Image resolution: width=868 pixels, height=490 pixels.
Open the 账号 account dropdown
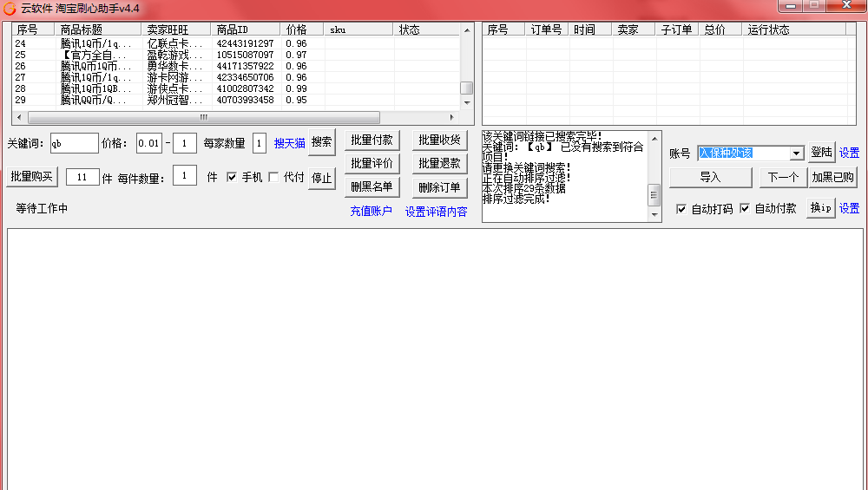pyautogui.click(x=796, y=153)
